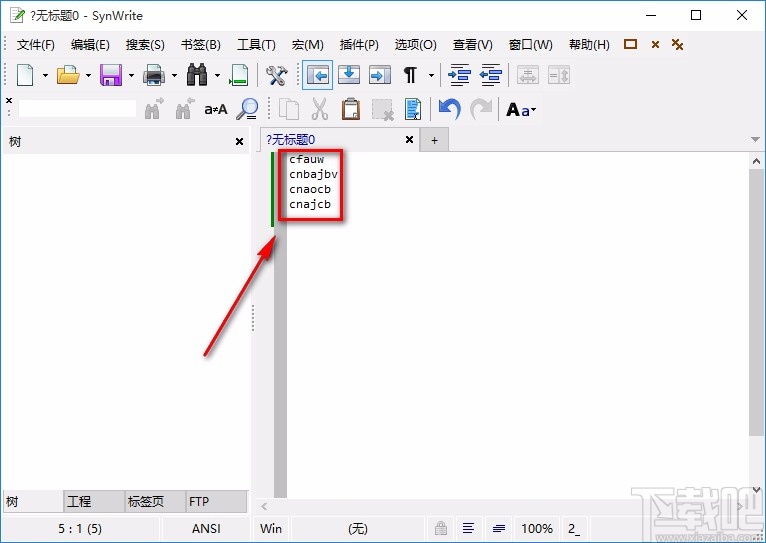Click the close tab x icon in menubar
Image resolution: width=766 pixels, height=543 pixels.
[655, 45]
